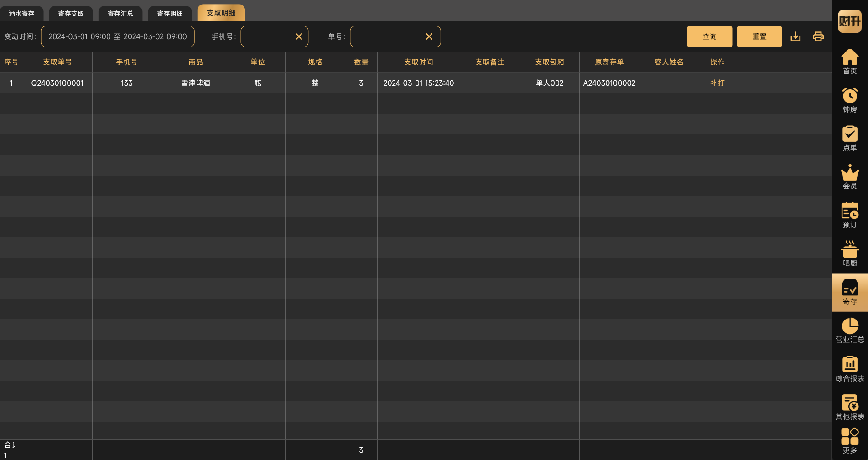Click the 手机号 column header

click(x=127, y=62)
